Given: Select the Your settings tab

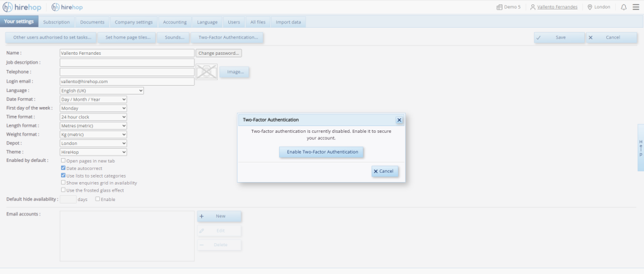Looking at the screenshot, I should pyautogui.click(x=19, y=21).
